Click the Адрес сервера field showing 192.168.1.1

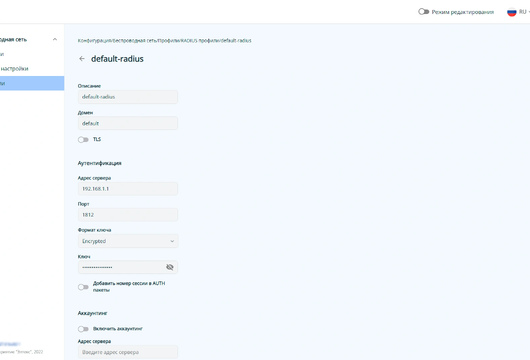click(128, 189)
